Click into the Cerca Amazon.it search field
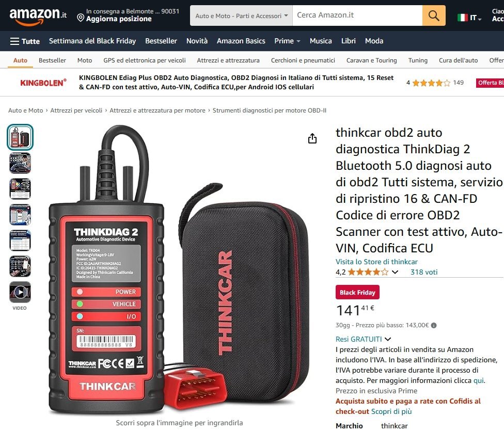504x433 pixels. (357, 15)
